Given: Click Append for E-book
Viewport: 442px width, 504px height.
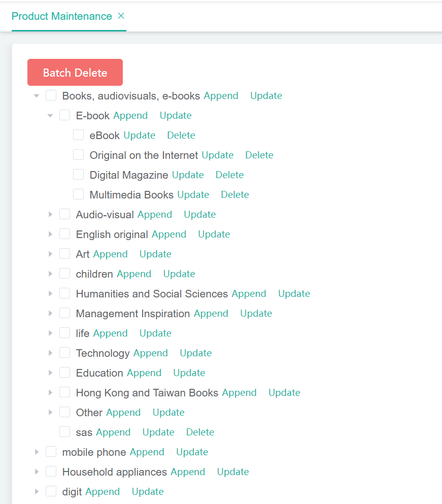Looking at the screenshot, I should 130,116.
